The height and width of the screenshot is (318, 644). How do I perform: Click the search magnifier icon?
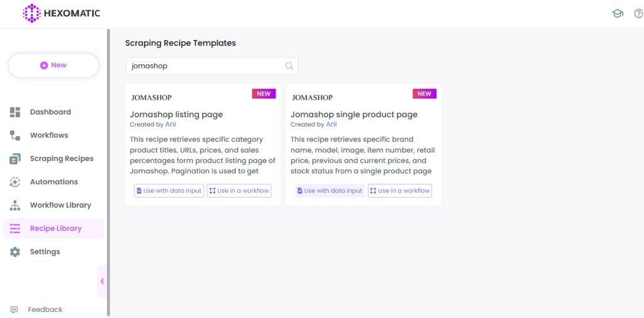click(289, 66)
